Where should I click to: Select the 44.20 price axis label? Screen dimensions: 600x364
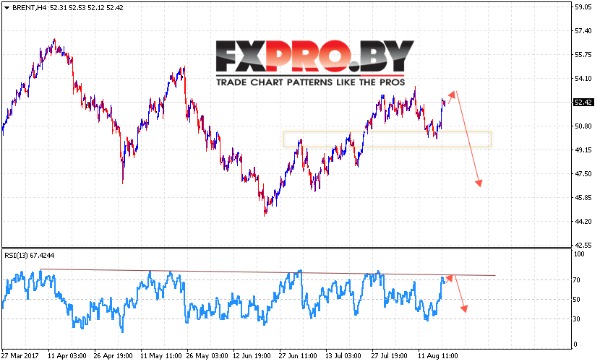point(583,222)
